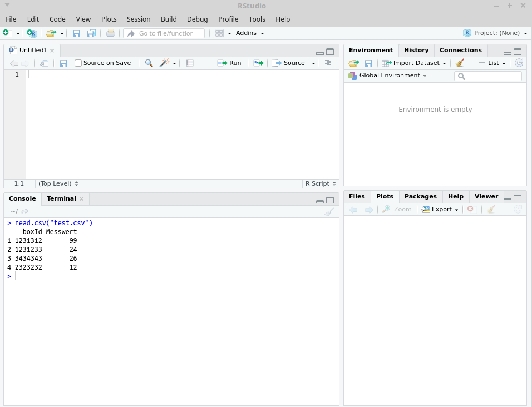Switch to the Console tab

[22, 198]
